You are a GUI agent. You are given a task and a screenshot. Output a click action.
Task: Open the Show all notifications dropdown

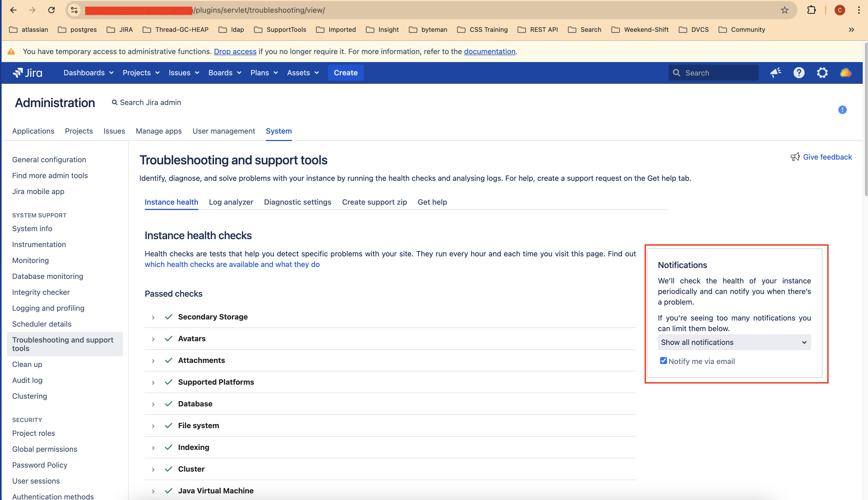(x=734, y=342)
